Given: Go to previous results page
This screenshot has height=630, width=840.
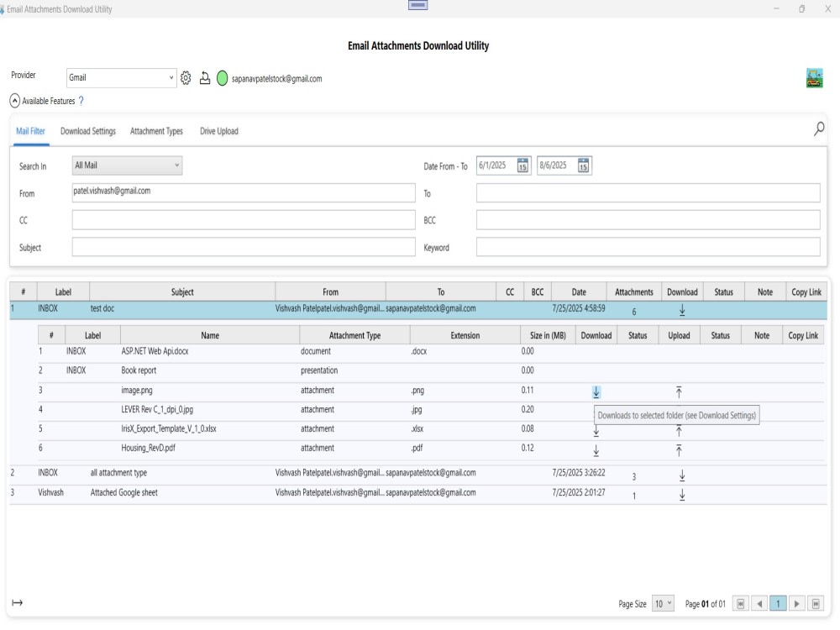Looking at the screenshot, I should pos(759,604).
